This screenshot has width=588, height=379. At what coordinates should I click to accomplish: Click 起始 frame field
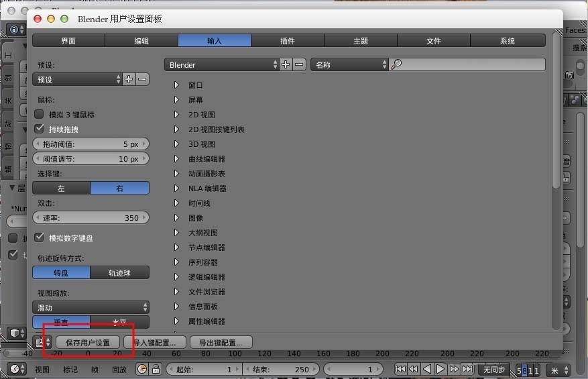tap(204, 369)
